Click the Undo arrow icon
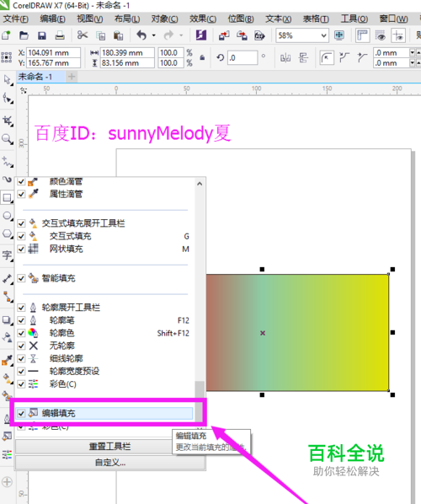 point(141,35)
